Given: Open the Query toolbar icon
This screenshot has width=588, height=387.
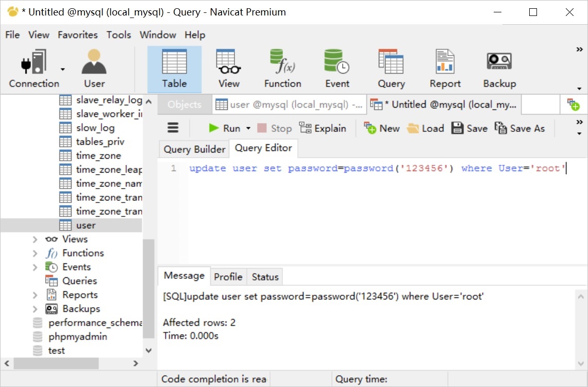Looking at the screenshot, I should pyautogui.click(x=391, y=69).
